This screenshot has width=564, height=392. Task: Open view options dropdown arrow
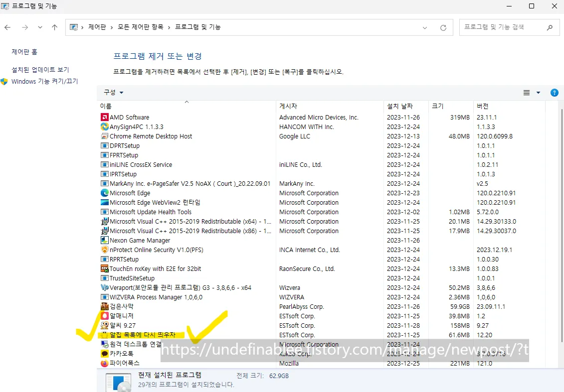(538, 93)
